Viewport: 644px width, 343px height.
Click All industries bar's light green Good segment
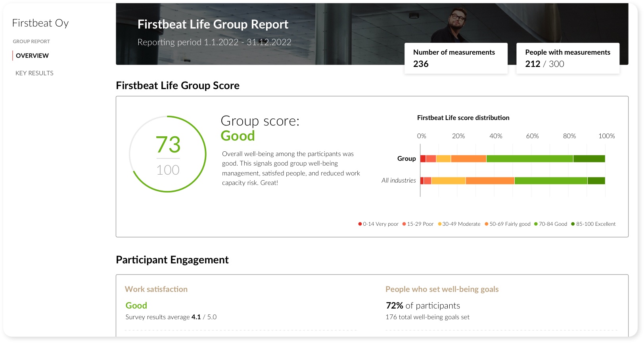pos(551,181)
